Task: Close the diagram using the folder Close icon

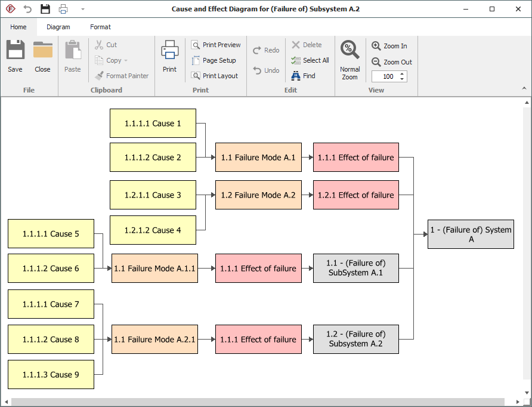Action: 42,51
